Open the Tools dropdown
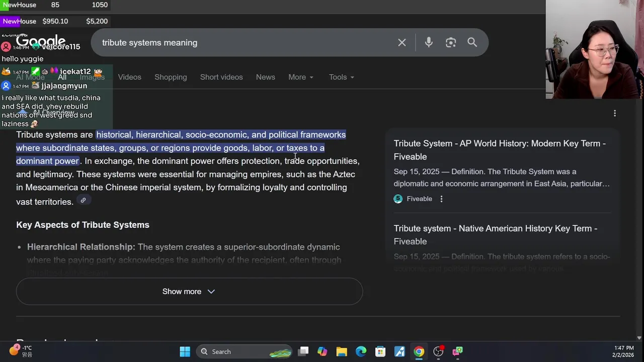Screen dimensions: 644x362 point(342,77)
